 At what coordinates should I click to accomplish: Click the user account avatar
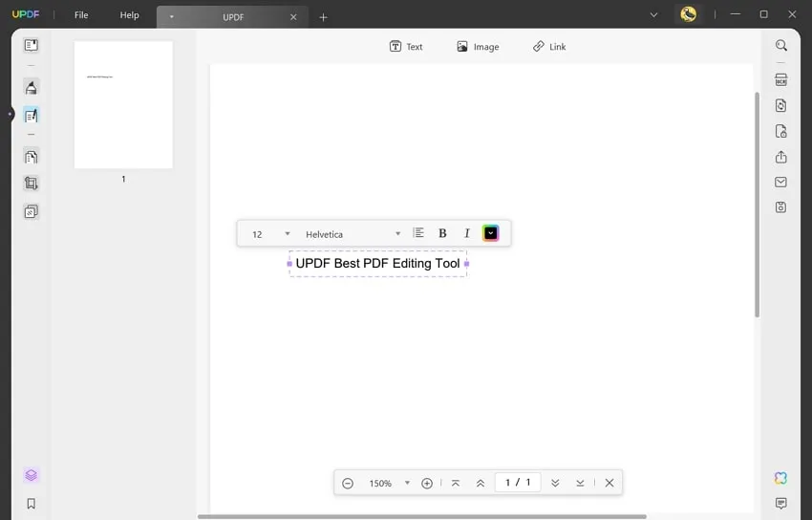click(688, 14)
